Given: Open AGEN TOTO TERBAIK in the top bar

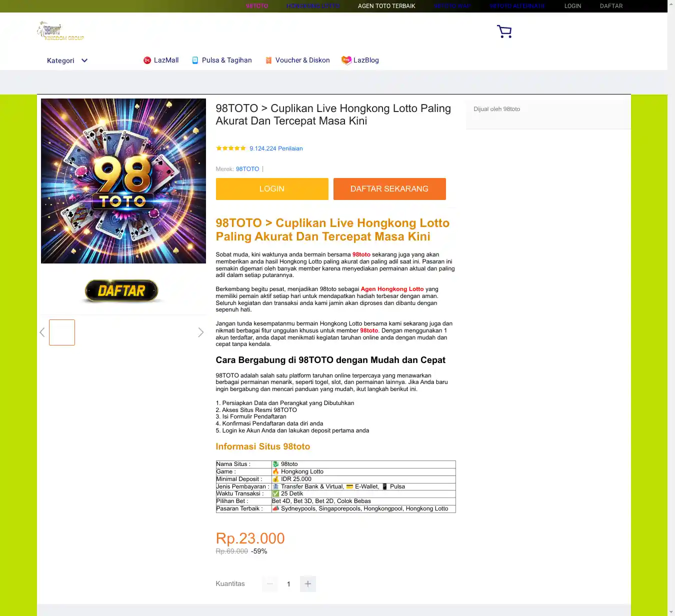Looking at the screenshot, I should [x=386, y=6].
